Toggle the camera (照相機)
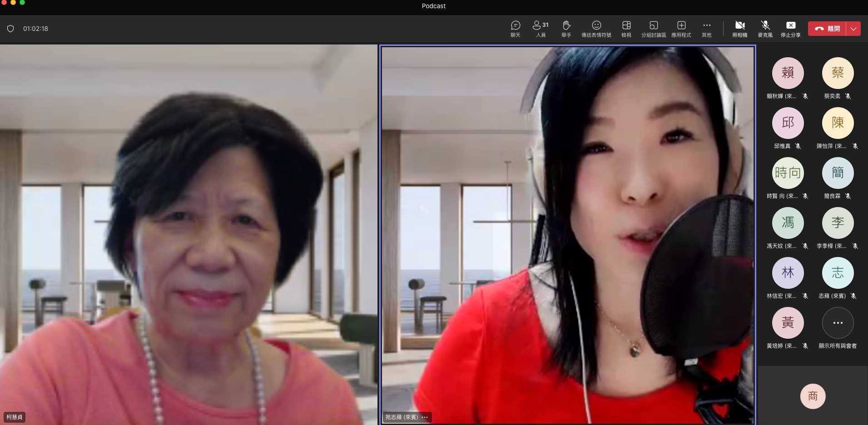This screenshot has height=425, width=868. tap(740, 29)
